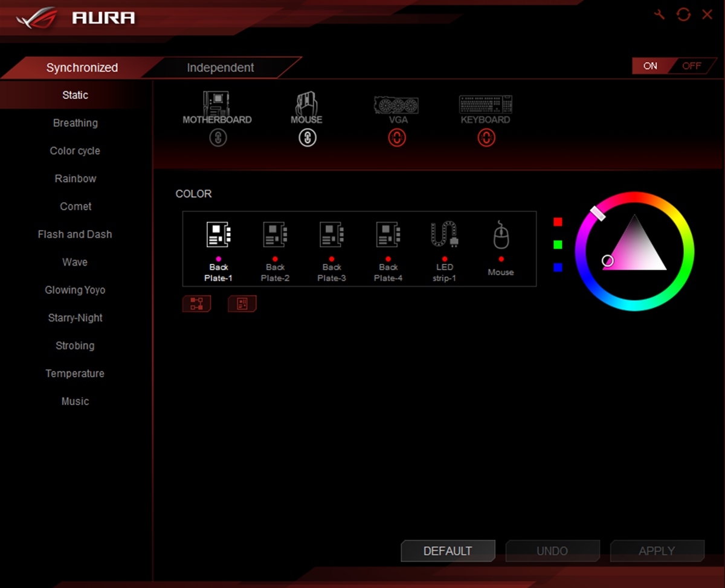Click the group zones icon button

[197, 304]
